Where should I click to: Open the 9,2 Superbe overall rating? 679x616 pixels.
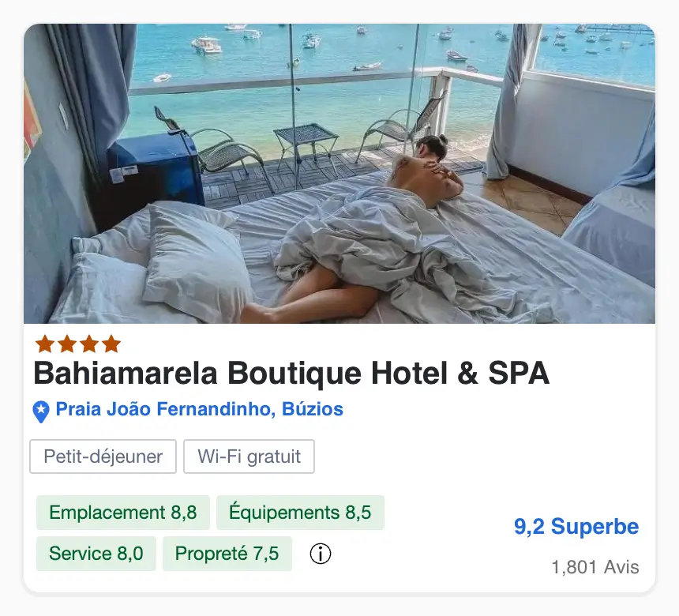click(576, 527)
